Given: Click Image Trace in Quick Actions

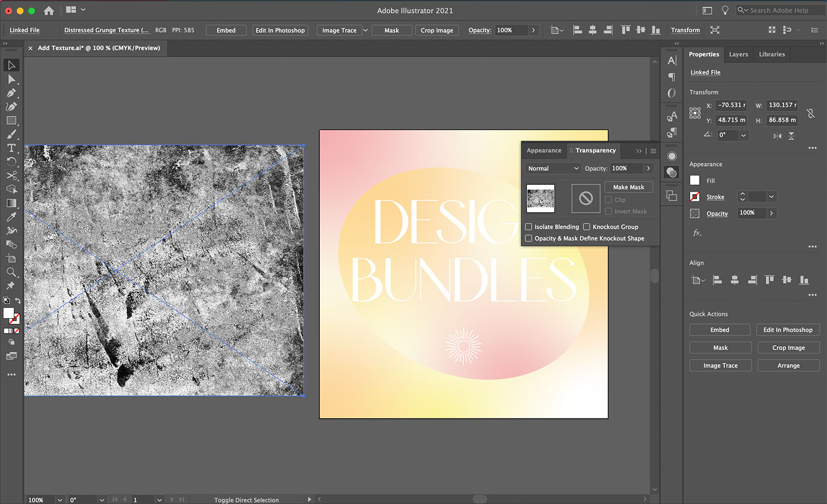Looking at the screenshot, I should pyautogui.click(x=720, y=366).
